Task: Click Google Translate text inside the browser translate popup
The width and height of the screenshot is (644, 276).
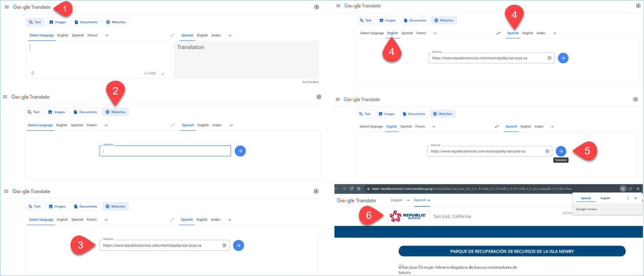Action: click(x=586, y=209)
